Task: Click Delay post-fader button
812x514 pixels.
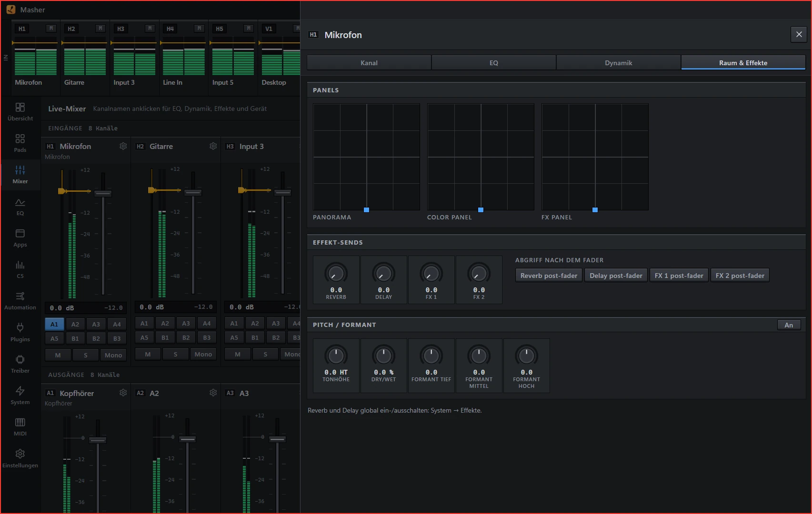Action: 616,276
